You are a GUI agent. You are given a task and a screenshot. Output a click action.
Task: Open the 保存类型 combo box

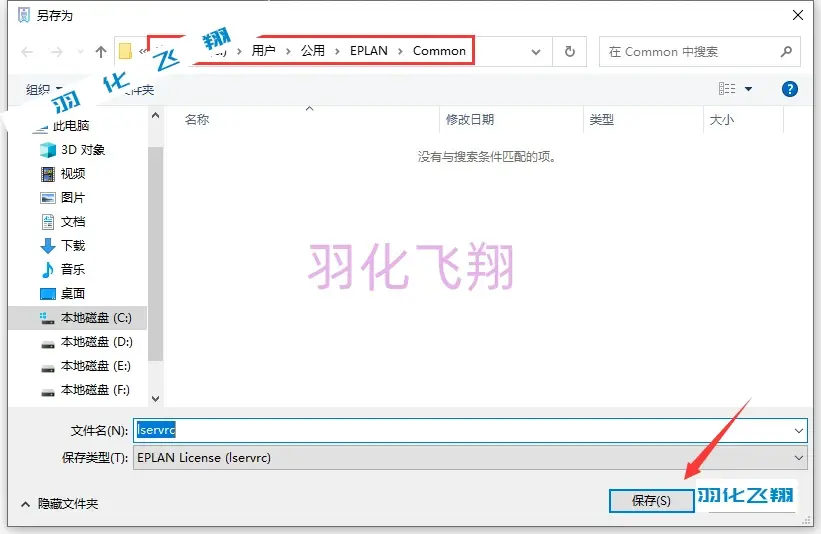(x=470, y=458)
